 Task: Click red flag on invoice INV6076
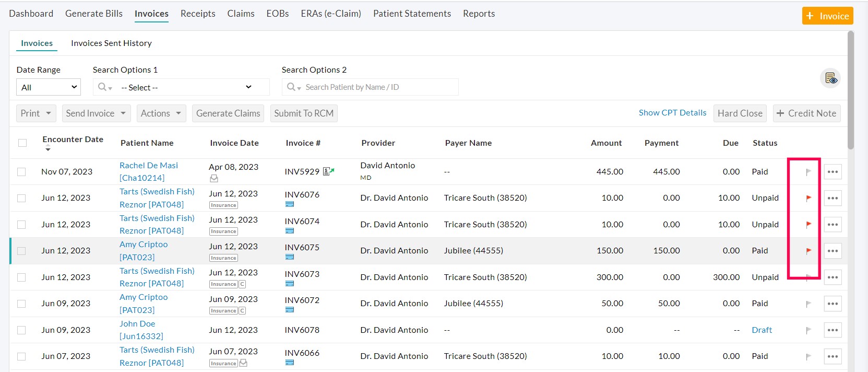808,198
